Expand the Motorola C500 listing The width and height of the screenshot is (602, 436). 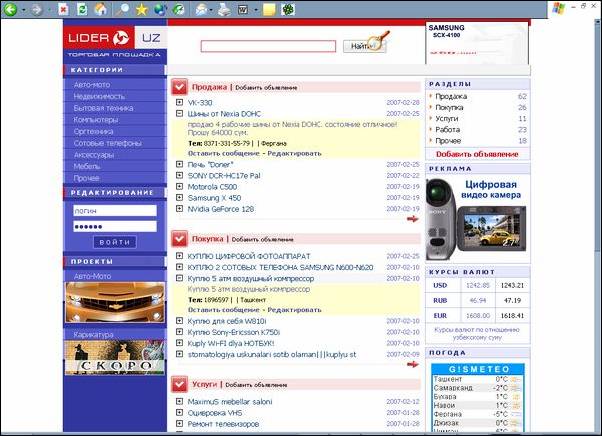[x=180, y=186]
